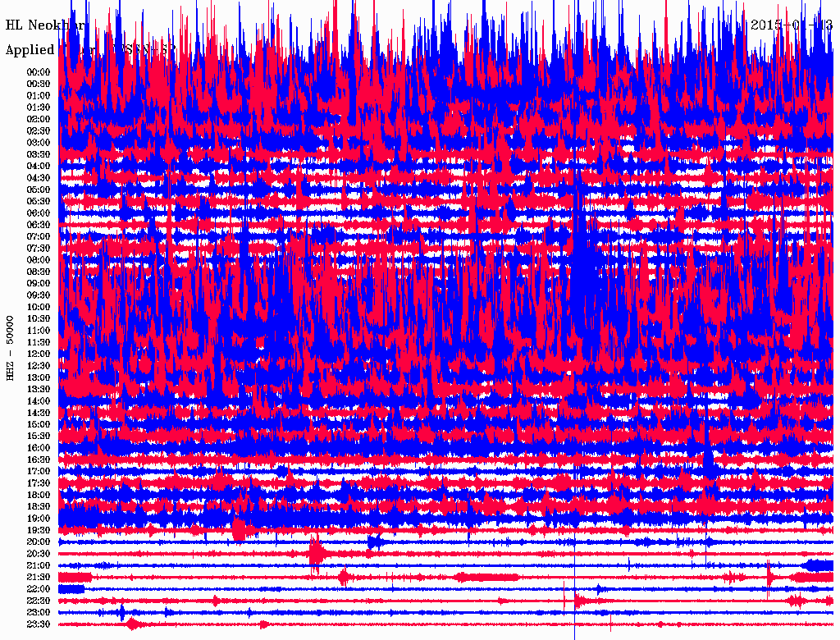Select the 06:30 time label

pyautogui.click(x=39, y=225)
